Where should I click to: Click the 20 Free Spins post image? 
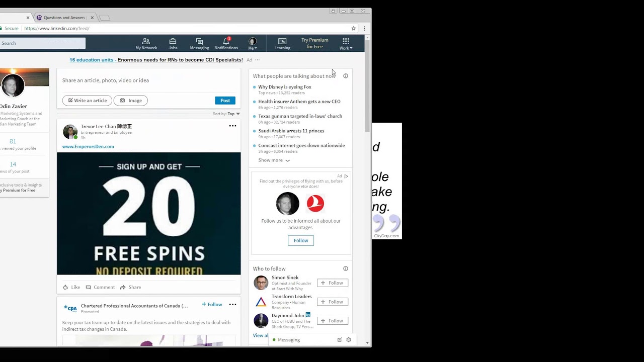(148, 214)
